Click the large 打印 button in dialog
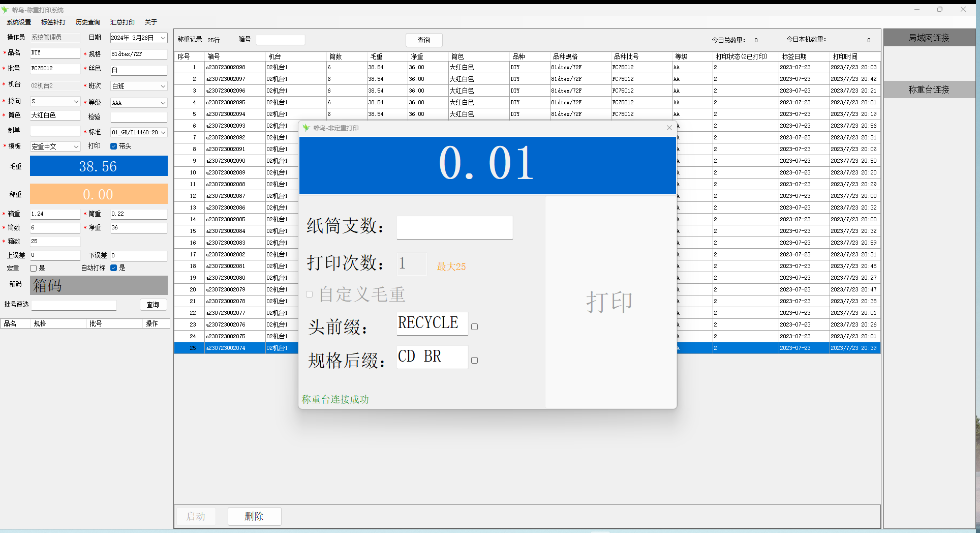The width and height of the screenshot is (980, 533). [610, 302]
